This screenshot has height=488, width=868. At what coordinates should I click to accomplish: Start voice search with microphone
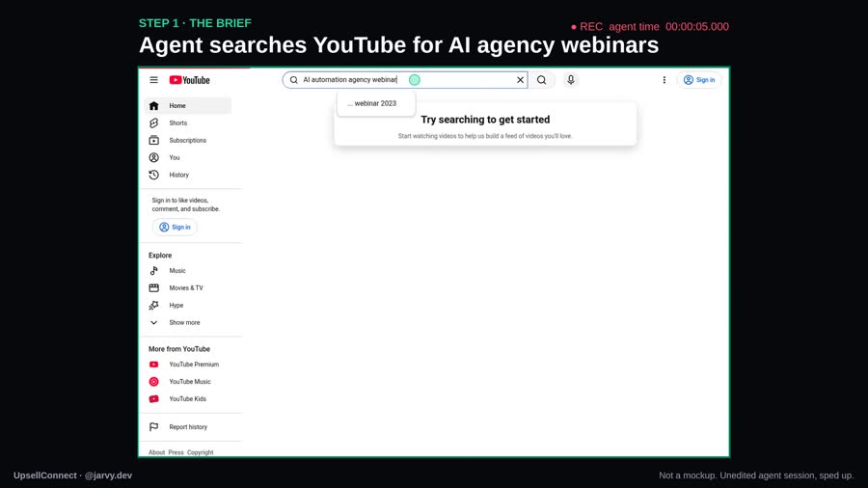pos(571,80)
